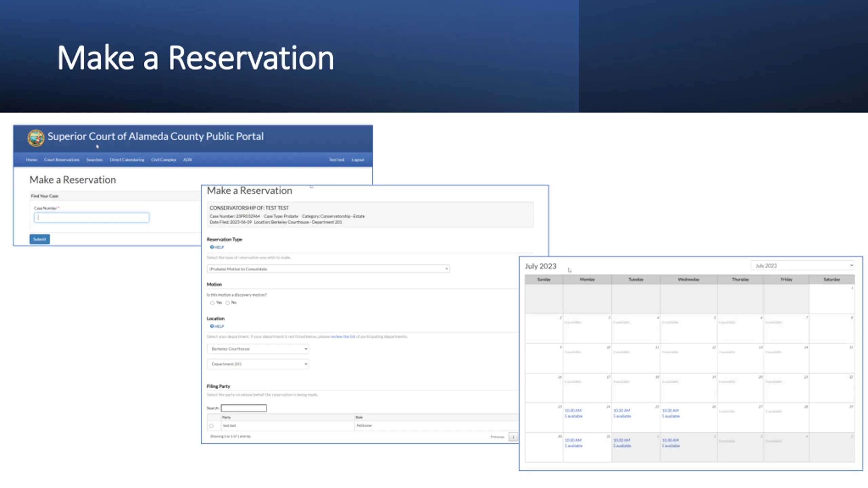
Task: Select the test test party radio button
Action: pyautogui.click(x=212, y=426)
